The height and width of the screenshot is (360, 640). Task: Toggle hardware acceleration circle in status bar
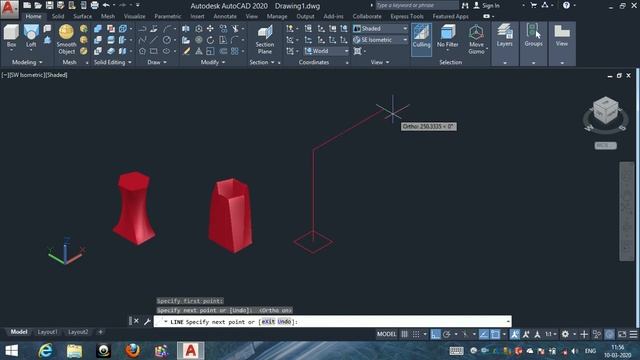(609, 334)
